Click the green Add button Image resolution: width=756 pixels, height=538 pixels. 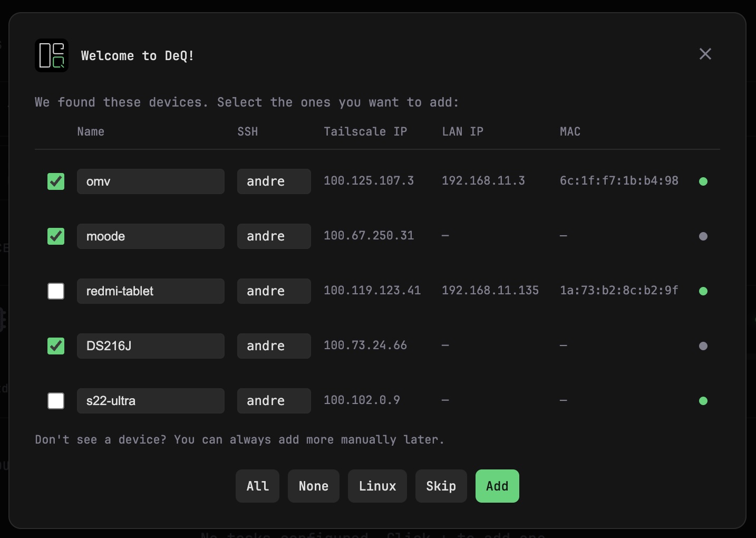click(x=497, y=486)
